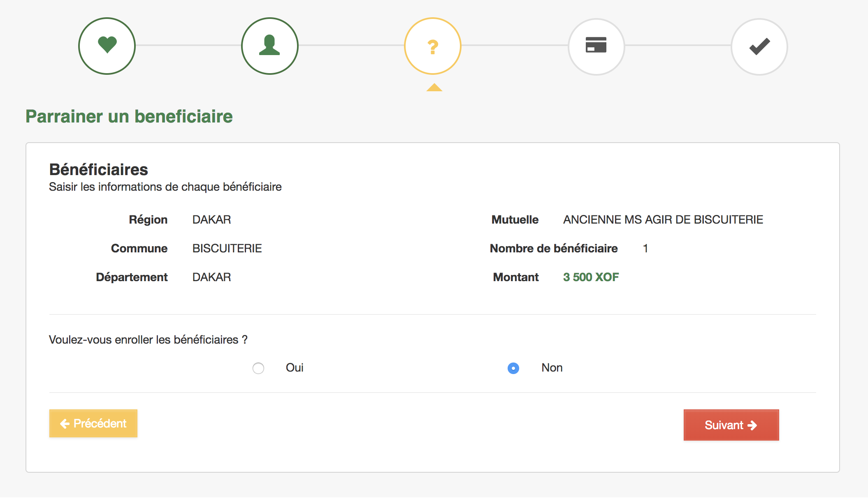Click the Parrainer un beneficiaire heading
The height and width of the screenshot is (499, 868).
129,116
